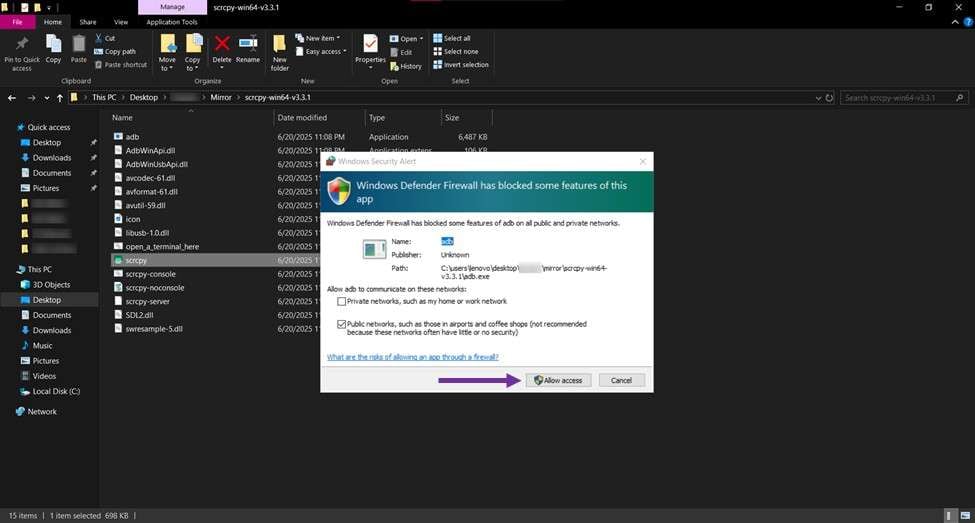Click the Manage contextual tab
Viewport: 975px width, 523px height.
pos(172,7)
